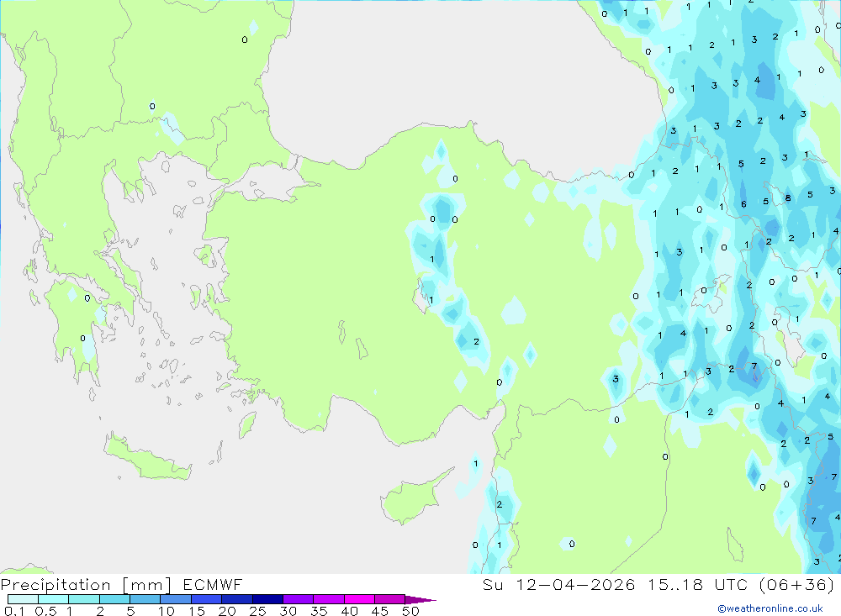
Task: Pick the 15–20 mm legend color box
Action: click(207, 599)
